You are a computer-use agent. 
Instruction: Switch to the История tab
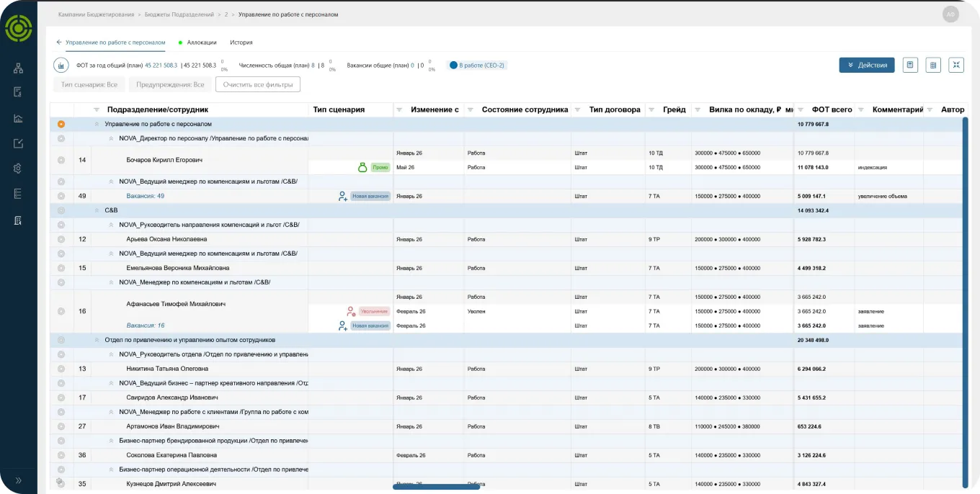pos(241,42)
